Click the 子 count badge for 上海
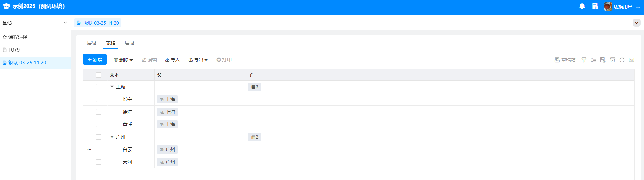 pos(255,87)
